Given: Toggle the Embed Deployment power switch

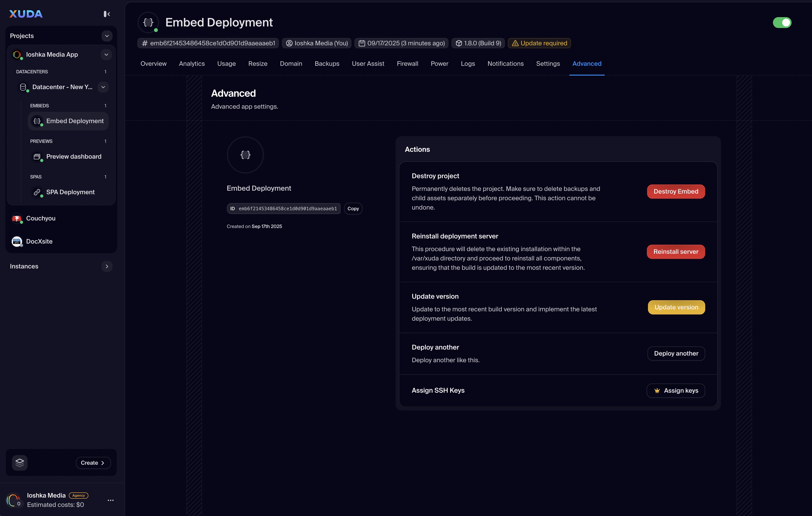Looking at the screenshot, I should coord(782,23).
